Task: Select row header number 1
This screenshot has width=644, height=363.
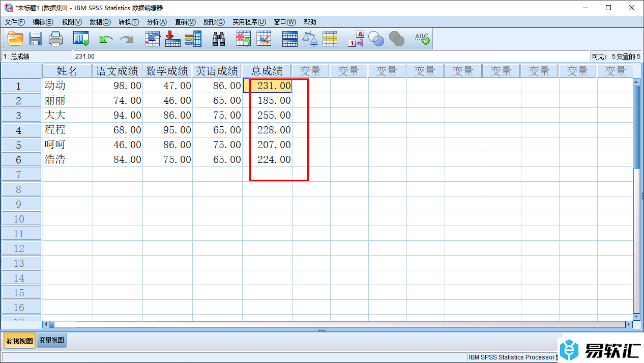Action: click(21, 86)
